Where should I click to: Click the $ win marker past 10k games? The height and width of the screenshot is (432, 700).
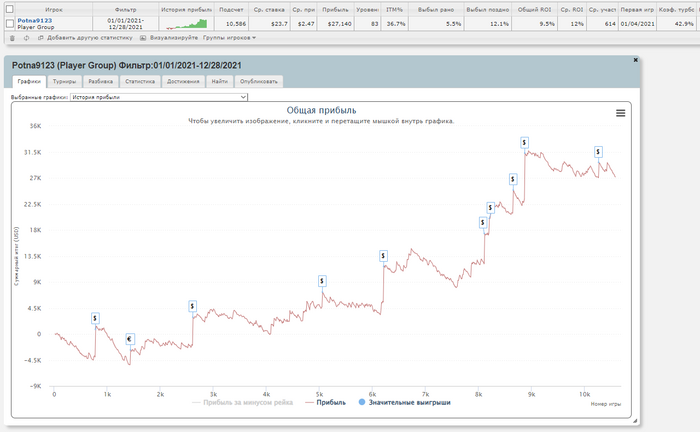[x=598, y=152]
